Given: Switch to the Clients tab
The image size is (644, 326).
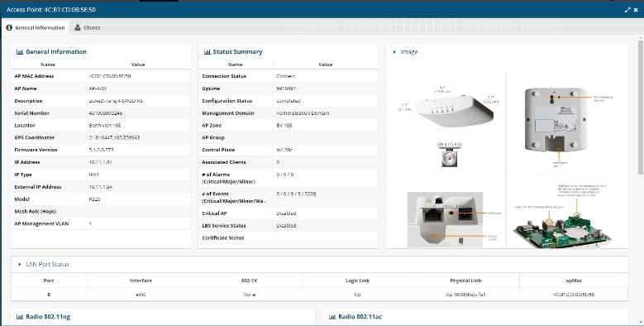Looking at the screenshot, I should click(87, 27).
